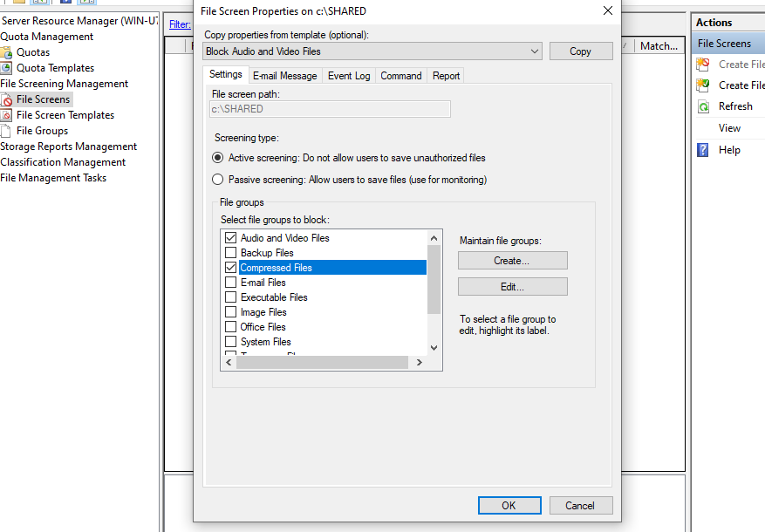Click the Quotas icon in the tree
The width and height of the screenshot is (765, 532).
7,52
